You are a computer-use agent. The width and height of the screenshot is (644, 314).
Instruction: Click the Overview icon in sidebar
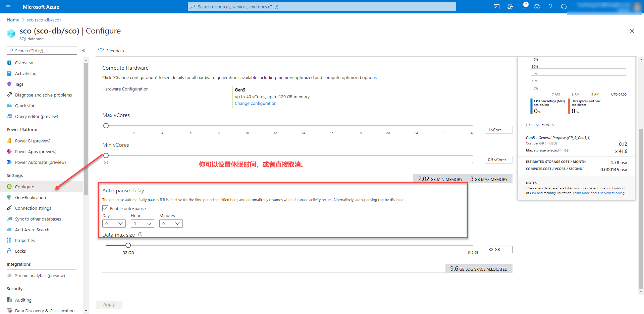click(x=9, y=63)
